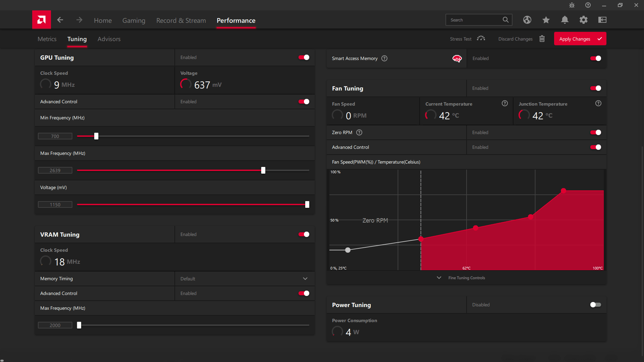Open help question mark in title bar
Screen dimensions: 644x362
588,5
